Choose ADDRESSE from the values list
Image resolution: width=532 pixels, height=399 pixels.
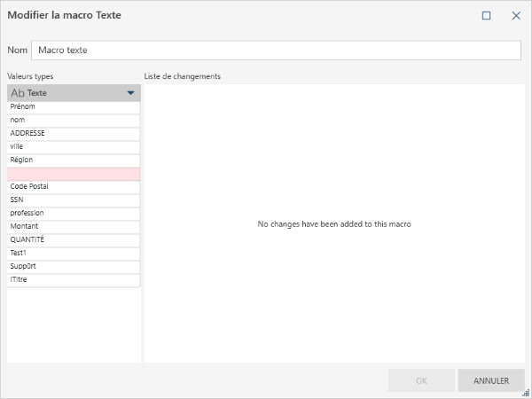click(x=74, y=134)
